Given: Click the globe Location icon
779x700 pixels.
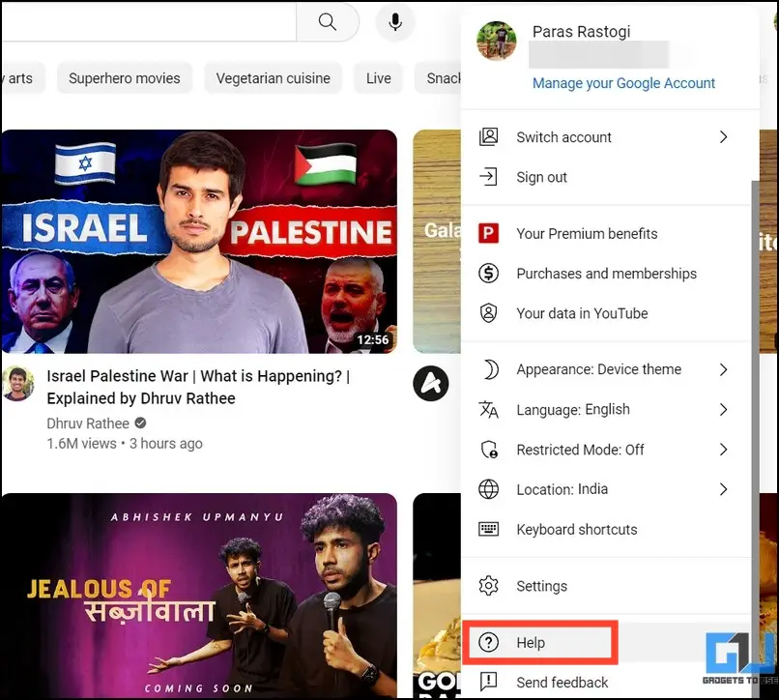Looking at the screenshot, I should point(488,489).
